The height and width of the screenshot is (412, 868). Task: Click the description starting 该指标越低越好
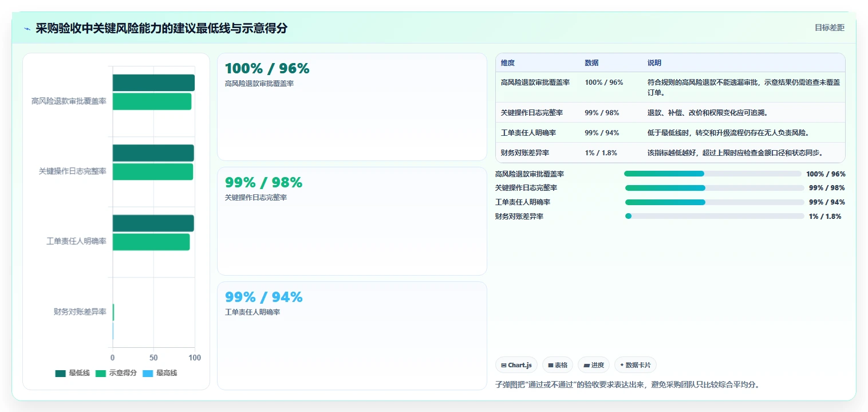pos(736,153)
